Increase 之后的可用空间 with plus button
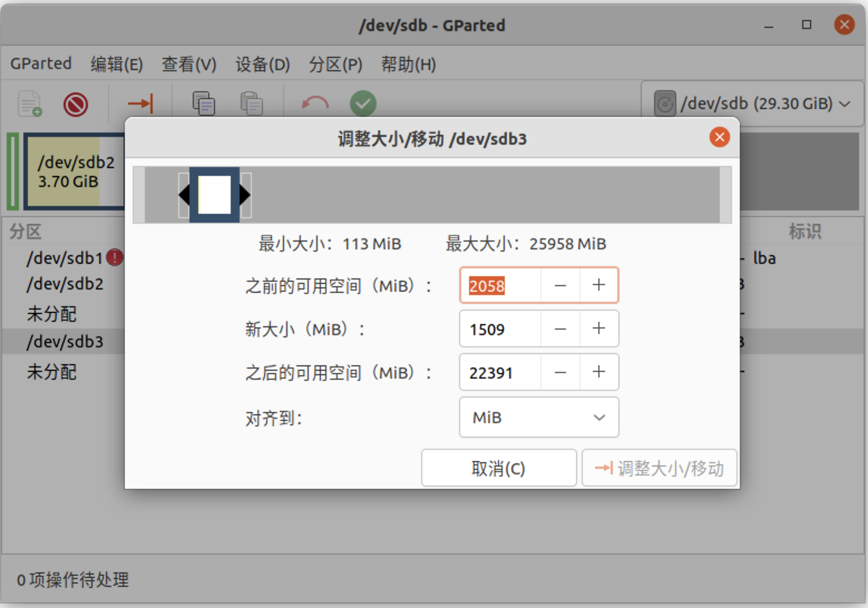The height and width of the screenshot is (608, 868). click(599, 372)
